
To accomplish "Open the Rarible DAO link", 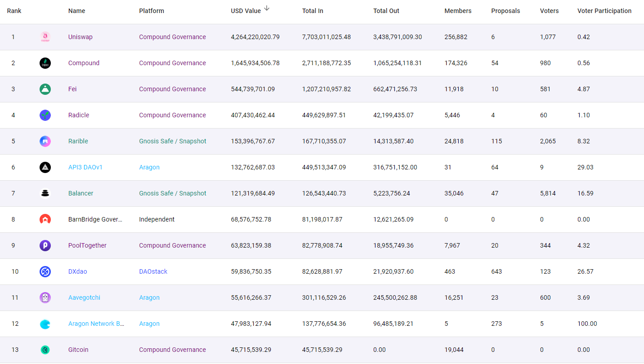I will tap(78, 141).
